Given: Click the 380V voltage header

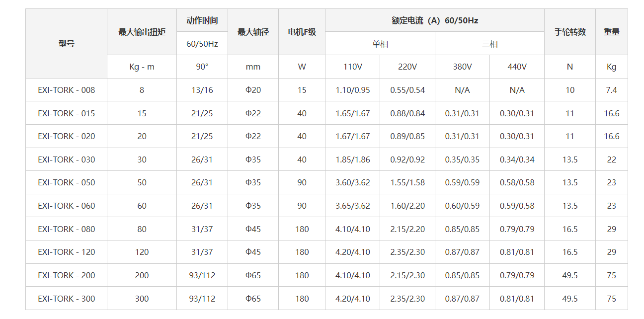Looking at the screenshot, I should [x=462, y=67].
